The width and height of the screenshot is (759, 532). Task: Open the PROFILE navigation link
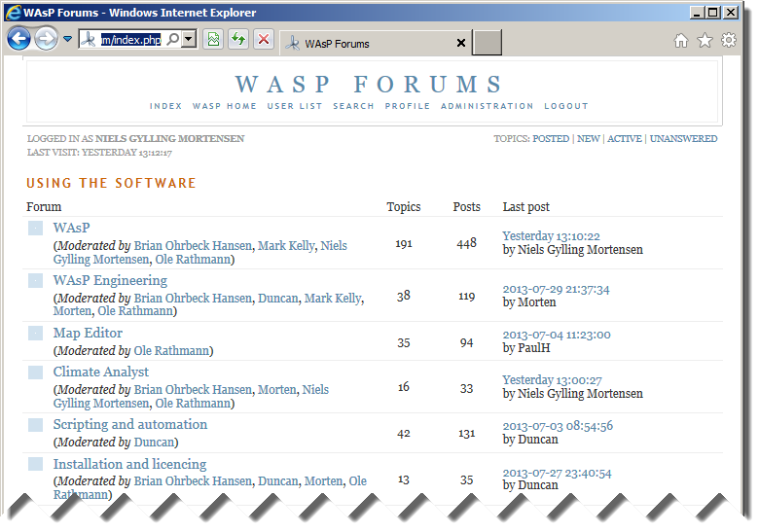click(408, 106)
